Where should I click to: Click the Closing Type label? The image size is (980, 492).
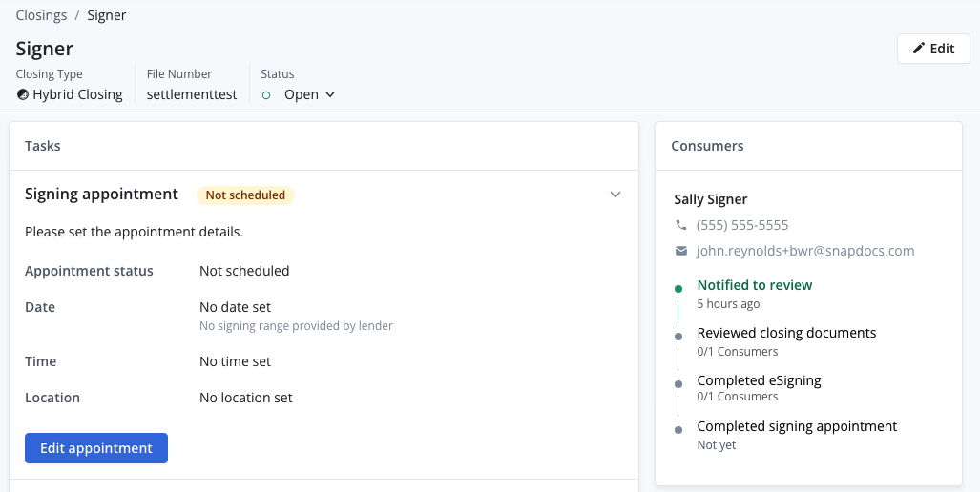pyautogui.click(x=49, y=74)
